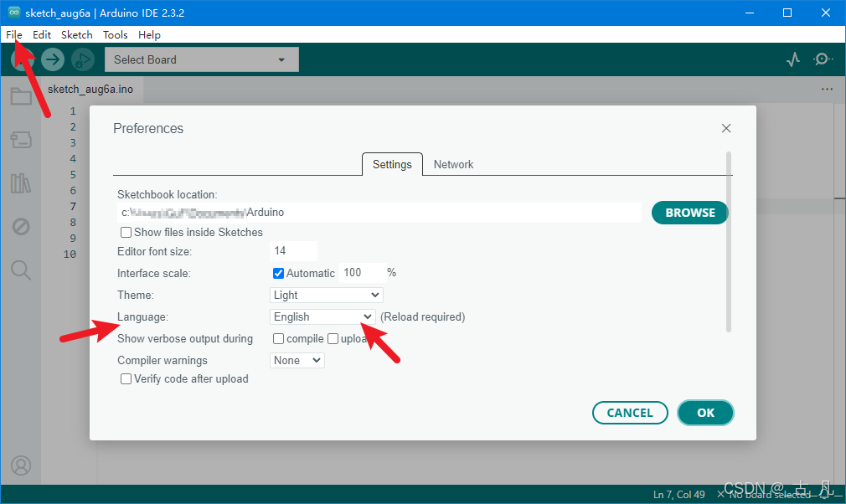
Task: Open the Serial Plotter icon
Action: [793, 59]
